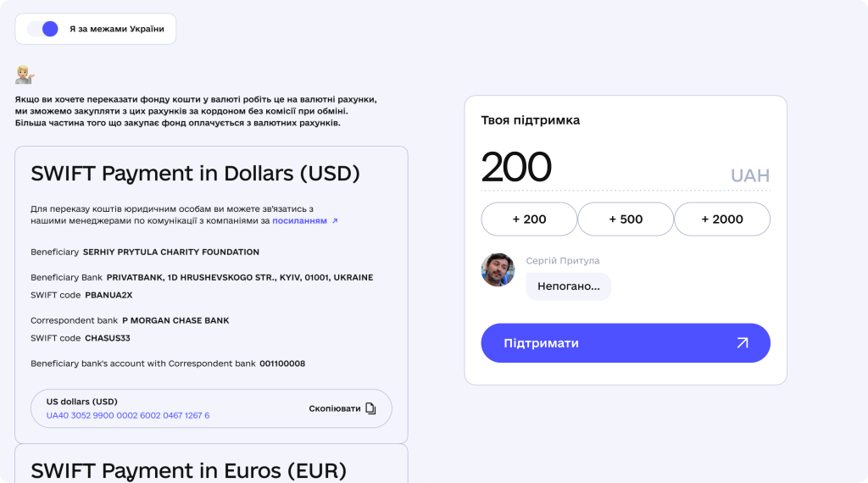Click the SWIFT Payment in Euros heading

tap(189, 471)
